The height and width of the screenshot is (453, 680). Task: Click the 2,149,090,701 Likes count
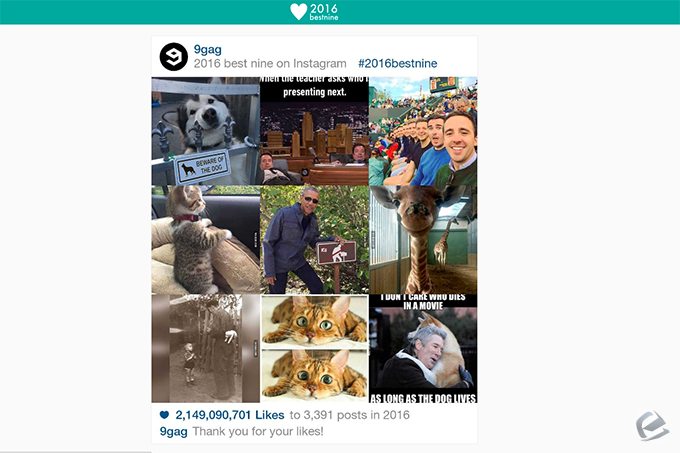[230, 415]
